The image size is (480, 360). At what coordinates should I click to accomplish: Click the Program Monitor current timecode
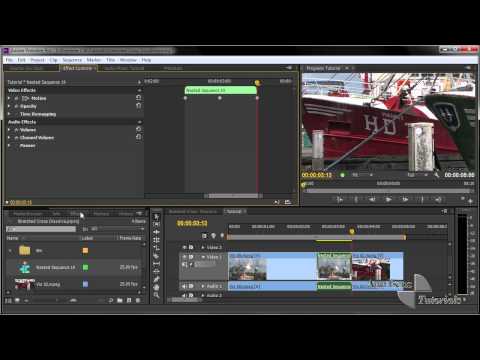pyautogui.click(x=317, y=175)
